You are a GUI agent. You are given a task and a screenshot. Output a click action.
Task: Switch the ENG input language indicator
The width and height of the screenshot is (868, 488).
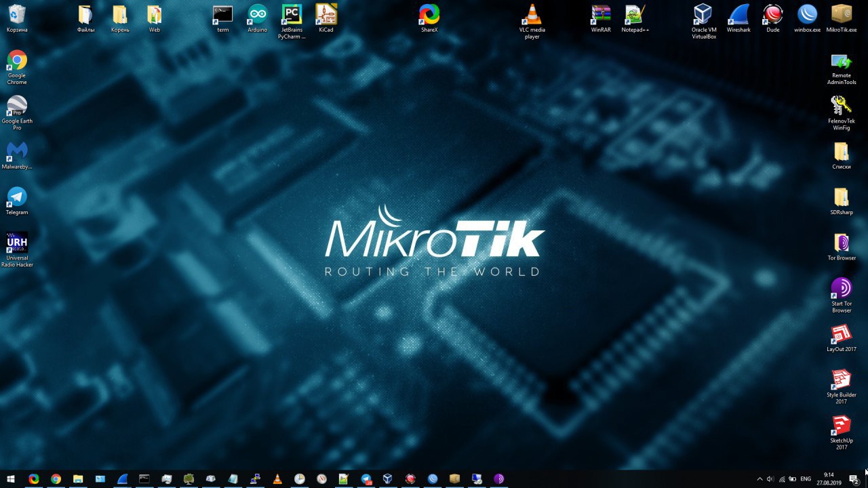(806, 479)
